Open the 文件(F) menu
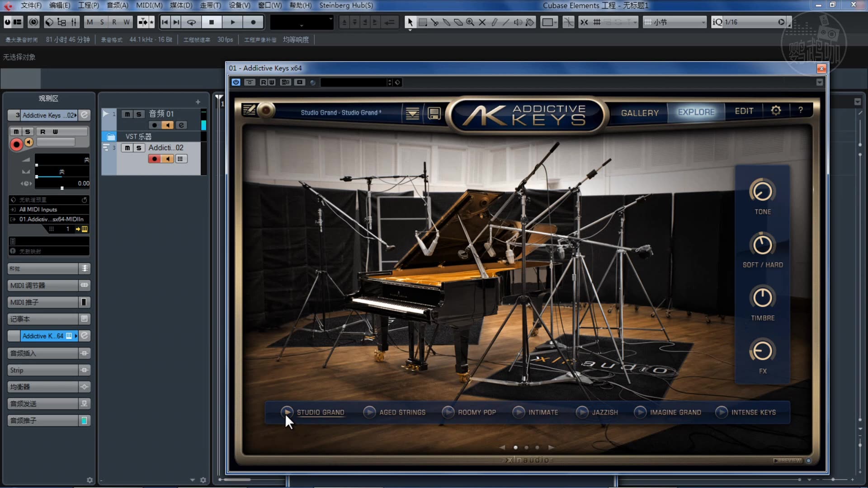Viewport: 868px width, 488px height. [x=31, y=5]
